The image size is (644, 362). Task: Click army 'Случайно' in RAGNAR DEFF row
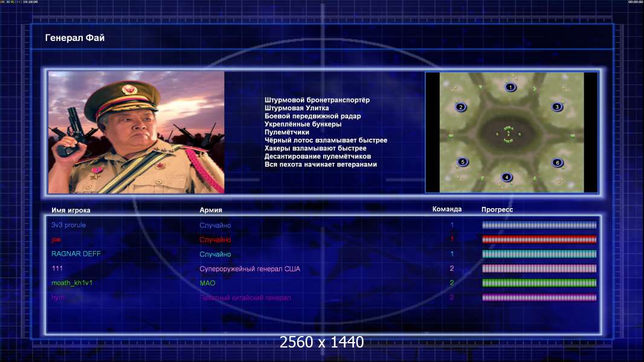pyautogui.click(x=215, y=254)
